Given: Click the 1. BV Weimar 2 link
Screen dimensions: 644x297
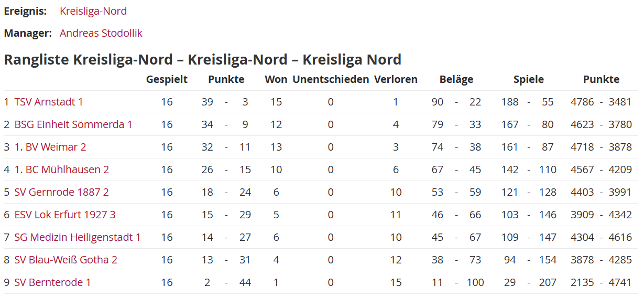Looking at the screenshot, I should click(x=50, y=147).
